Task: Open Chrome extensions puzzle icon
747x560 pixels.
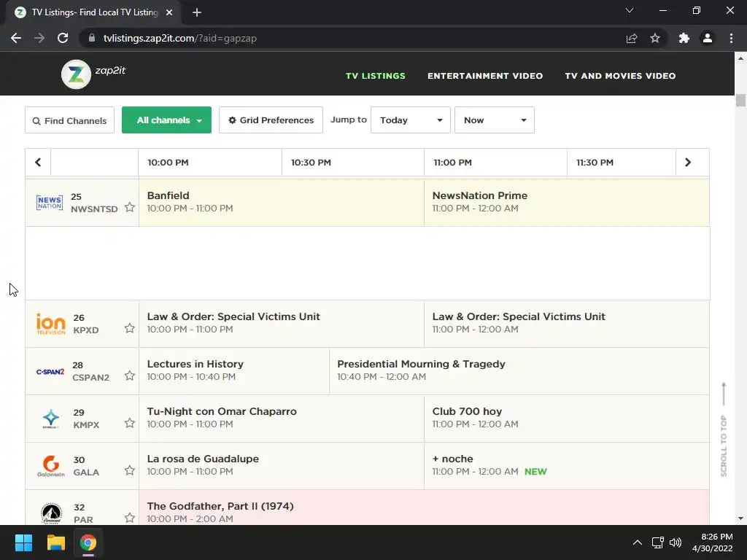Action: coord(684,38)
